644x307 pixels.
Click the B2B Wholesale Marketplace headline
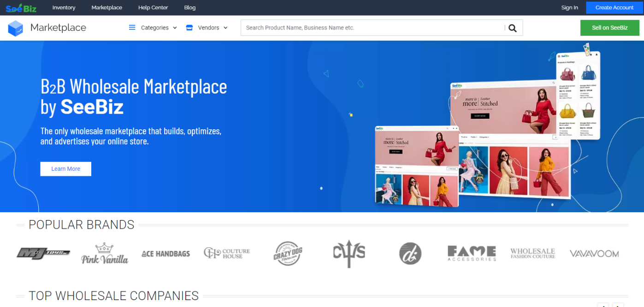pos(134,97)
